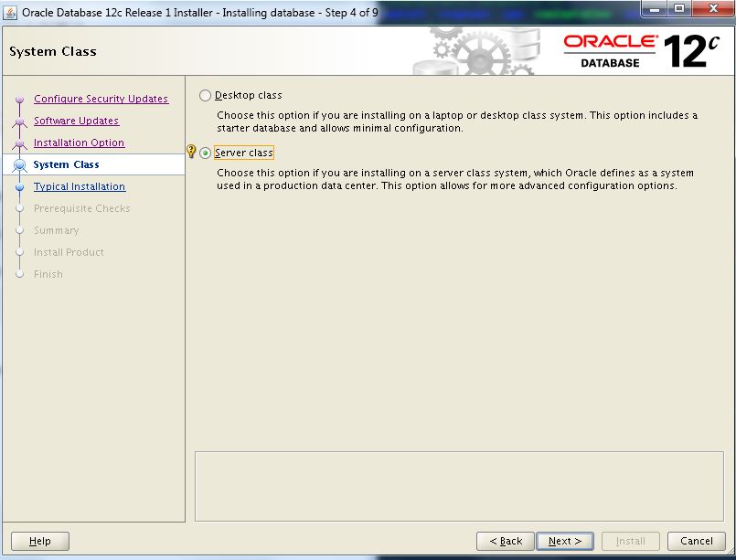The width and height of the screenshot is (736, 560).
Task: Proceed with the Next button
Action: pos(565,541)
